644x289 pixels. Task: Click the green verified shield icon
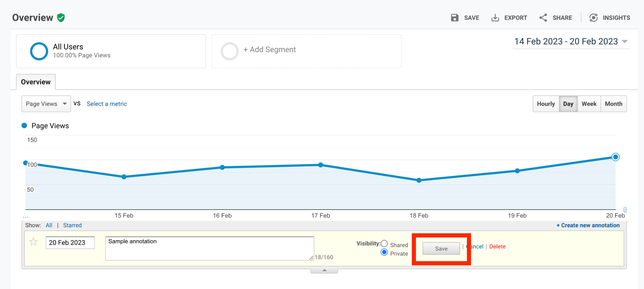[x=61, y=18]
